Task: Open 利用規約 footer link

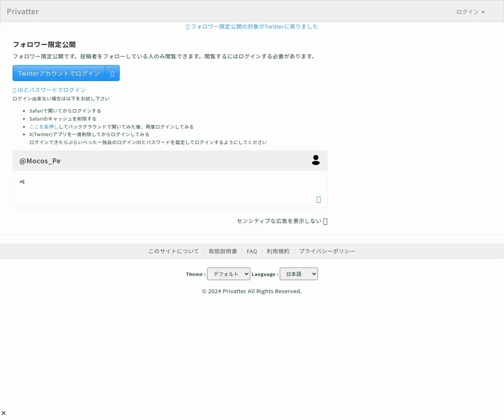Action: (278, 251)
